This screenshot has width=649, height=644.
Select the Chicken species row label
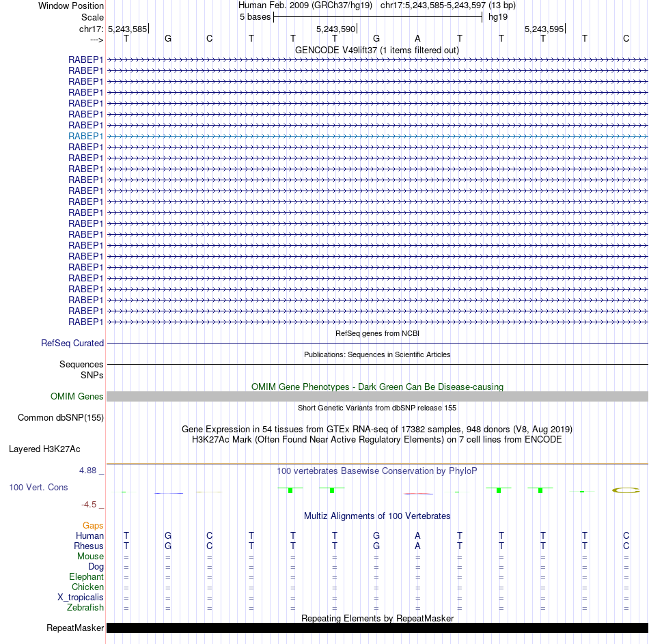coord(87,587)
